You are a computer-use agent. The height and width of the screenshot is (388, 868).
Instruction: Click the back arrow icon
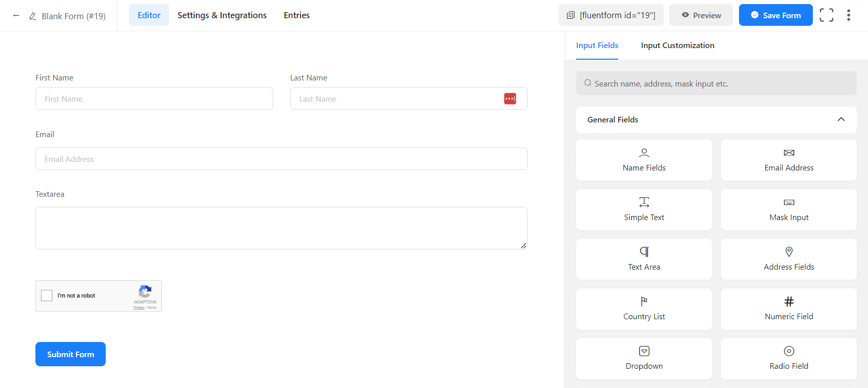16,16
